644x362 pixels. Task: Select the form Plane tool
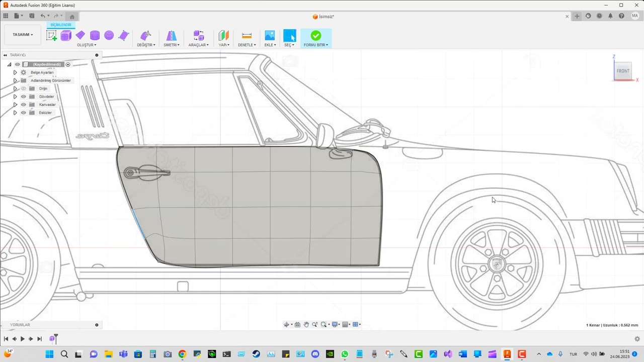pos(80,35)
